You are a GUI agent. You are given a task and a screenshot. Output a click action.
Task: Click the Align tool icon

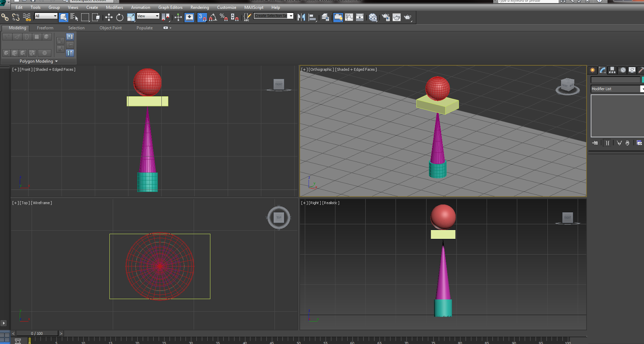312,17
